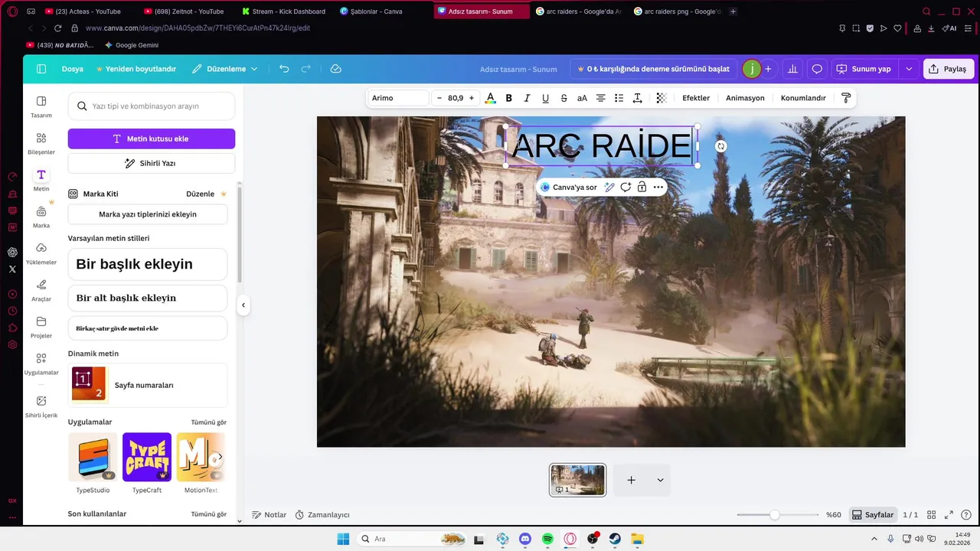Click Düzenle next to Marka Kiti

pyautogui.click(x=201, y=194)
